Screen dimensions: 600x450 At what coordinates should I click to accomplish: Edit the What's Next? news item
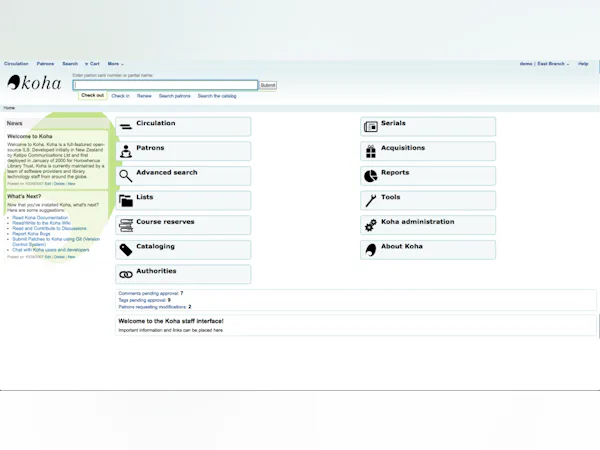click(48, 257)
